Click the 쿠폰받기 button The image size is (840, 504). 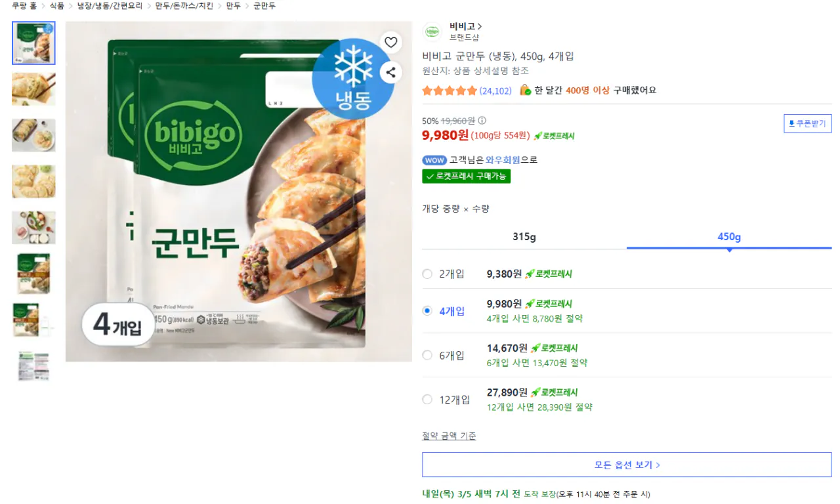click(807, 123)
